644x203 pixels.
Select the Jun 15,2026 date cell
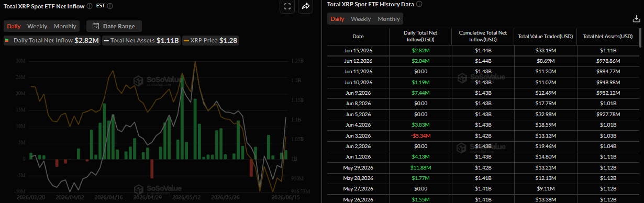pyautogui.click(x=358, y=51)
